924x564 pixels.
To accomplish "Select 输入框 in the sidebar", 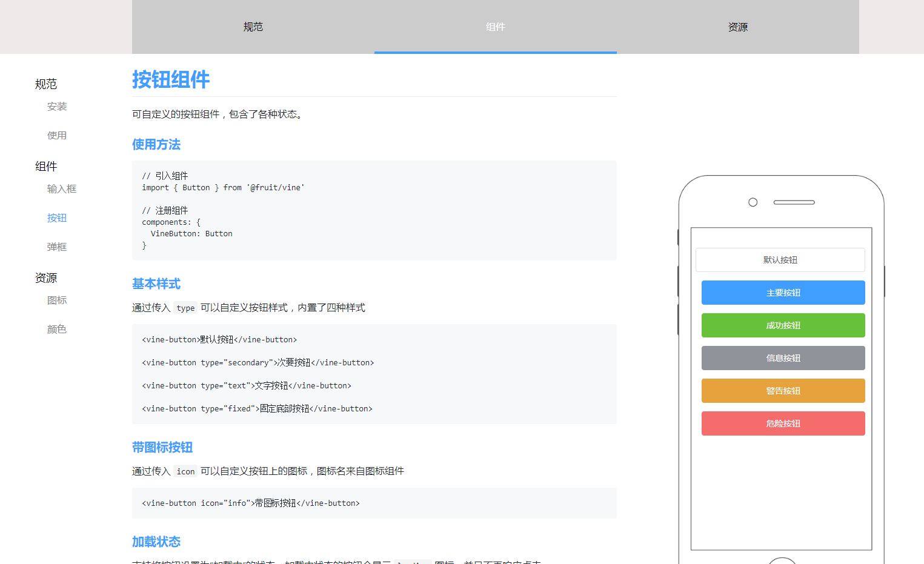I will pos(62,189).
